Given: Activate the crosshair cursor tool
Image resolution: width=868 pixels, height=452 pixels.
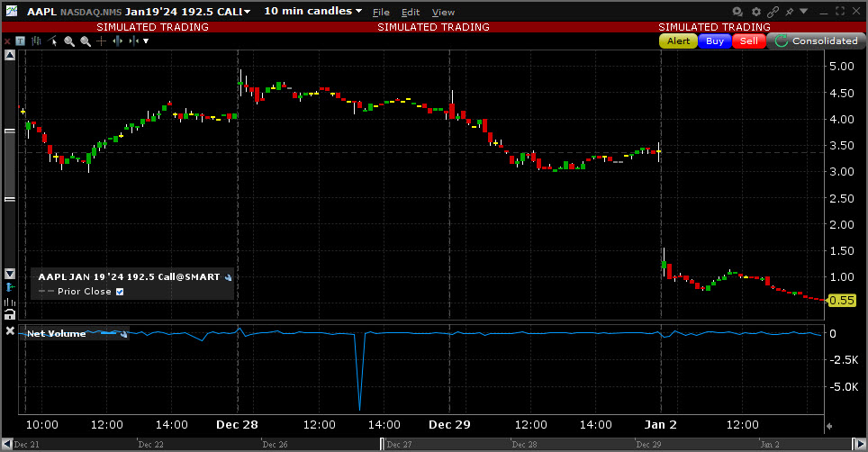Looking at the screenshot, I should point(102,41).
